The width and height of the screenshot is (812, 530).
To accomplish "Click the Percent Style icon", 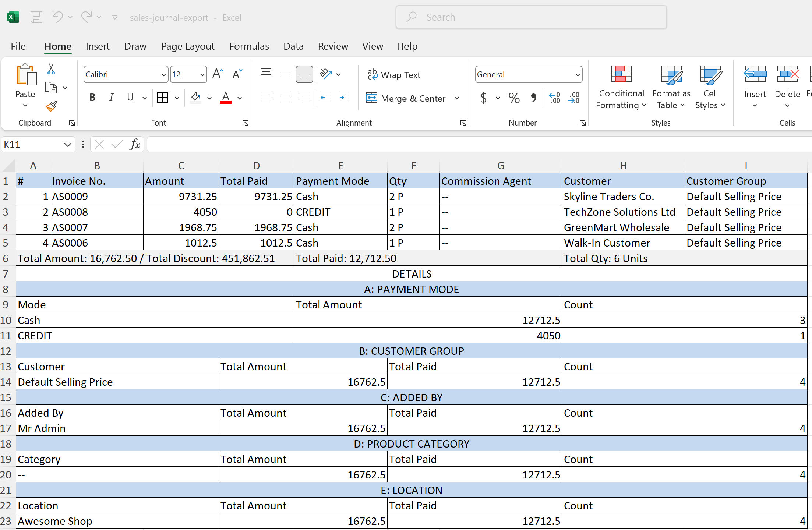I will point(514,98).
